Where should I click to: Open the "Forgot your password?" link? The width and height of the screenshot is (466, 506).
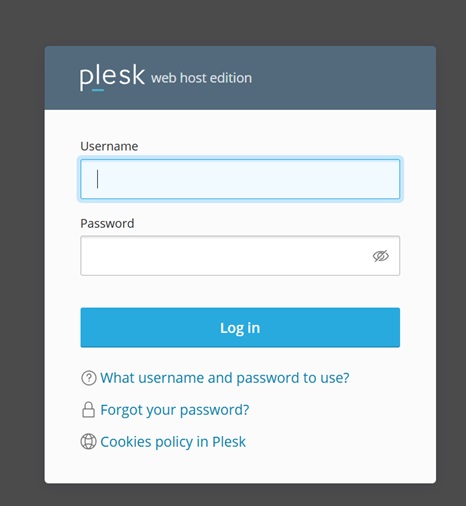coord(175,410)
